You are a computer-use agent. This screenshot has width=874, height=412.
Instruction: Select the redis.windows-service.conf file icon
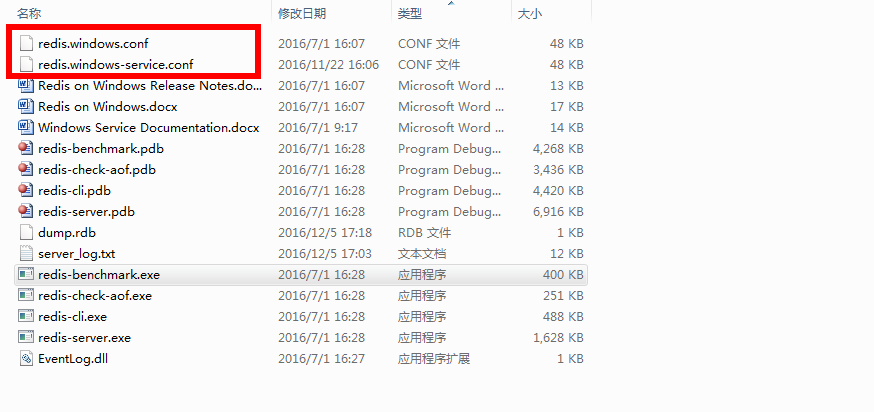point(26,65)
